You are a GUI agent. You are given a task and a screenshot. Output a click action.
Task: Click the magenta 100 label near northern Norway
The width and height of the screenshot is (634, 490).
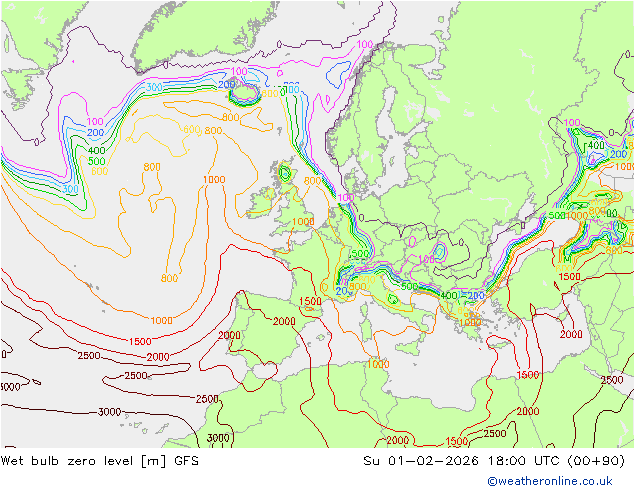[365, 44]
